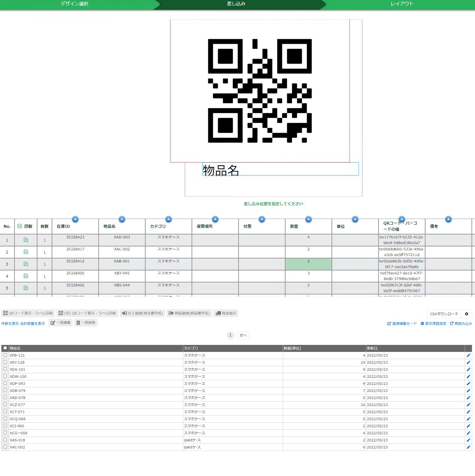This screenshot has width=475, height=476.
Task: Click the 発送指示 truck button
Action: [226, 313]
